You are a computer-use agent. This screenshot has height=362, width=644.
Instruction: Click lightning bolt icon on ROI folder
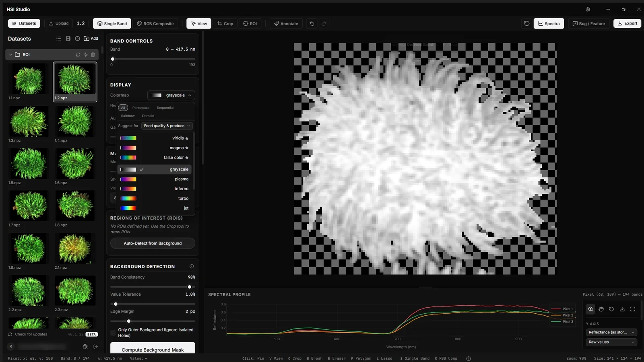click(85, 55)
